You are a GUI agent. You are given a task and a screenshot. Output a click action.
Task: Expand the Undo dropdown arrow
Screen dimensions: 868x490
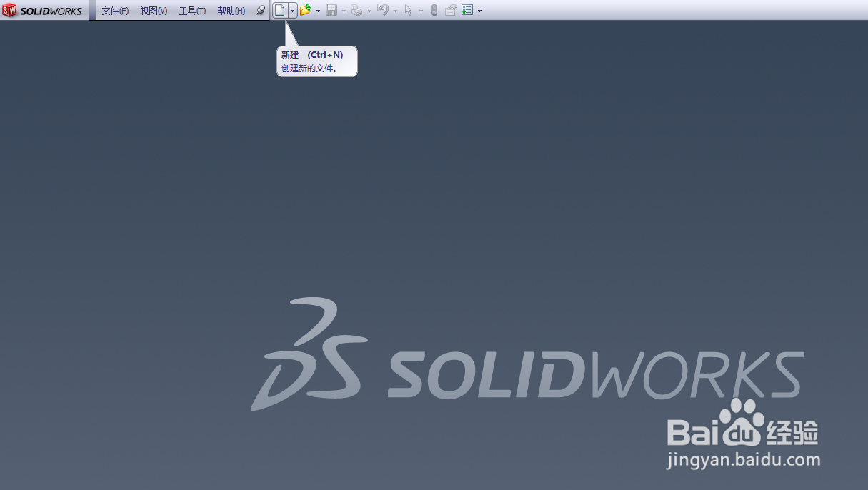pyautogui.click(x=395, y=11)
